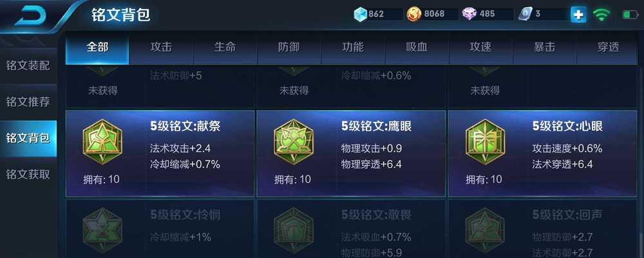
Task: Select the 心眼 rune hexagon icon
Action: 485,141
